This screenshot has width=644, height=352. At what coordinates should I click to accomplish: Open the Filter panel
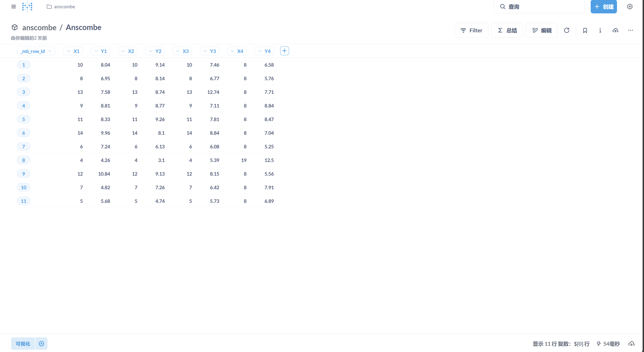(471, 30)
